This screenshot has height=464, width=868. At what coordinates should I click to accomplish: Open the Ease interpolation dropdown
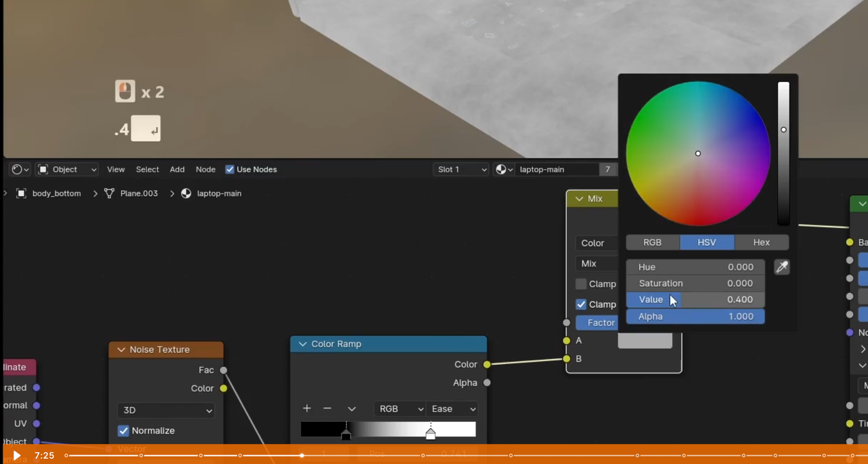tap(452, 409)
